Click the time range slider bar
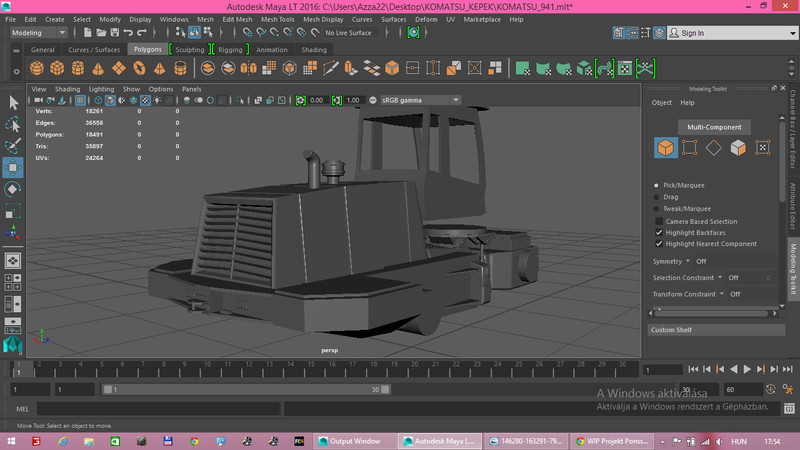Viewport: 800px width, 450px height. (x=246, y=389)
